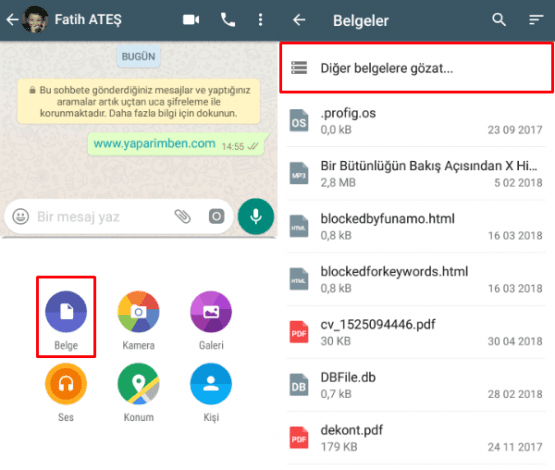This screenshot has width=555, height=470.
Task: Go back from Belgeler screen
Action: click(299, 20)
